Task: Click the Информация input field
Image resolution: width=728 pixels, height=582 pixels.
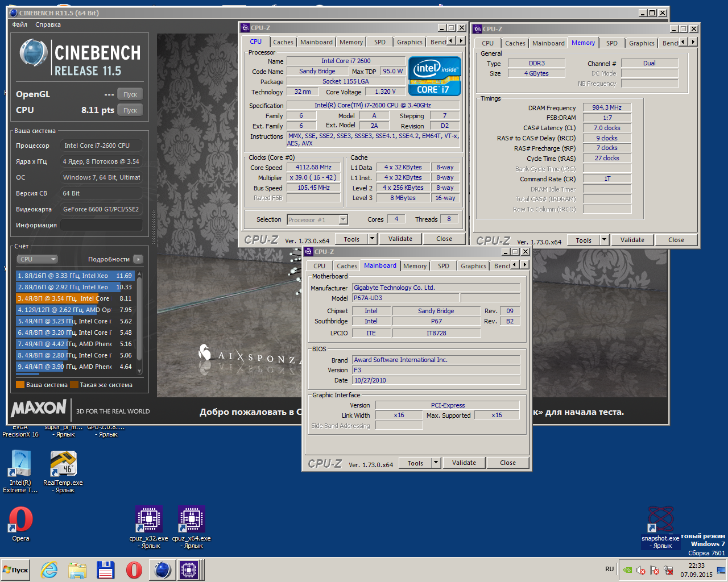Action: tap(101, 225)
